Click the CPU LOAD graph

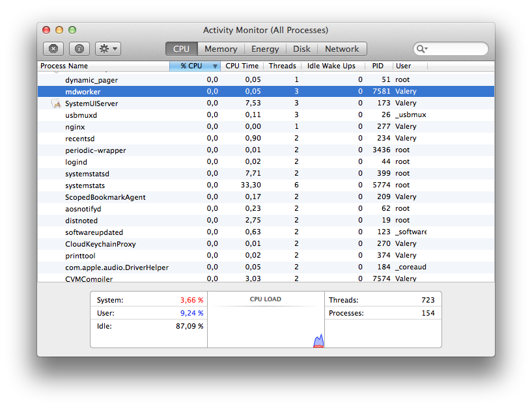pyautogui.click(x=266, y=325)
